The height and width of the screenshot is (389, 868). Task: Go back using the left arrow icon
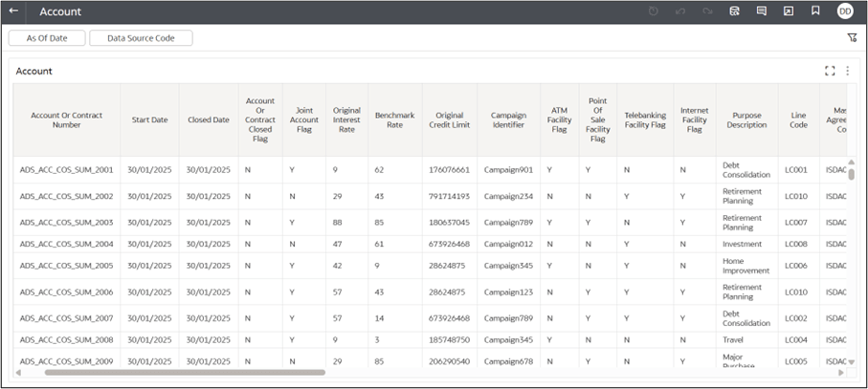[13, 11]
